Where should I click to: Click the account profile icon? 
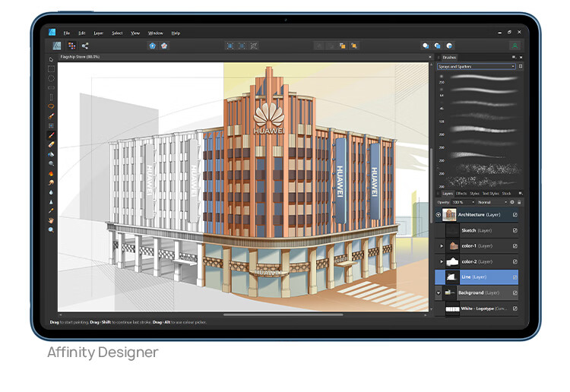coord(515,46)
